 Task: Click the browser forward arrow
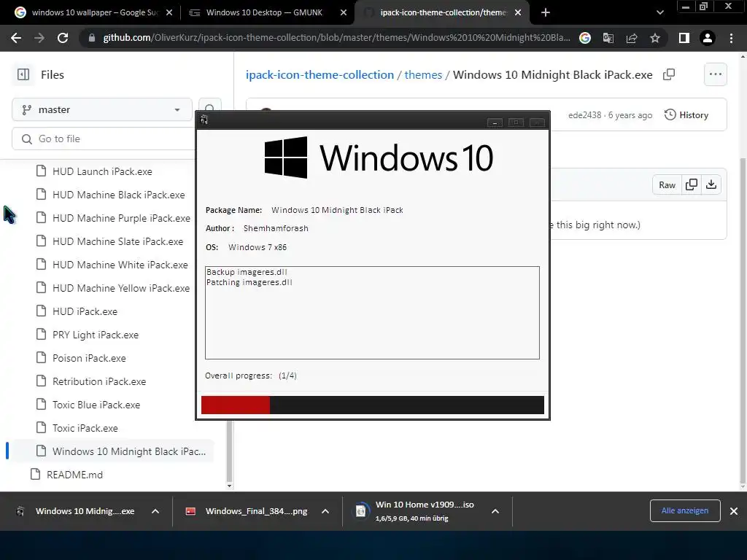(39, 38)
